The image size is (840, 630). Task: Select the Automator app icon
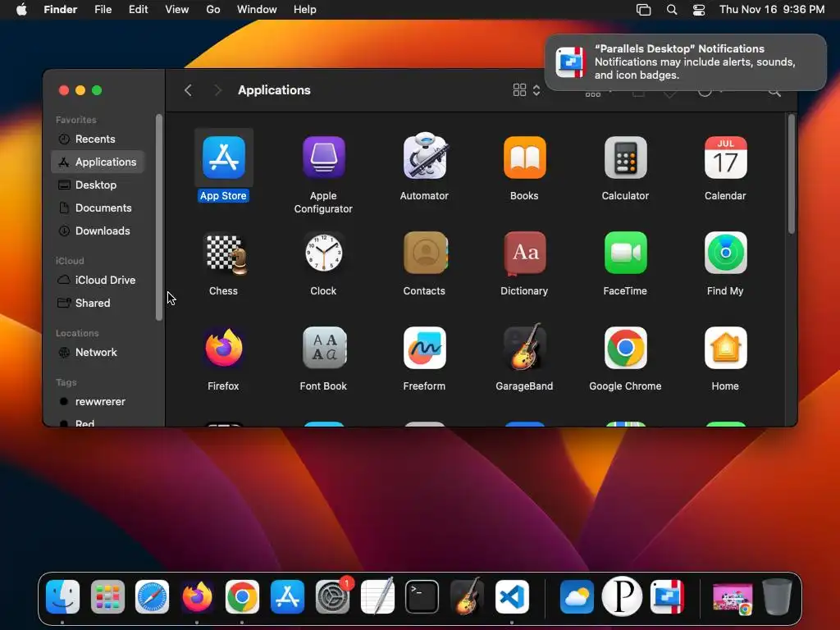tap(424, 157)
